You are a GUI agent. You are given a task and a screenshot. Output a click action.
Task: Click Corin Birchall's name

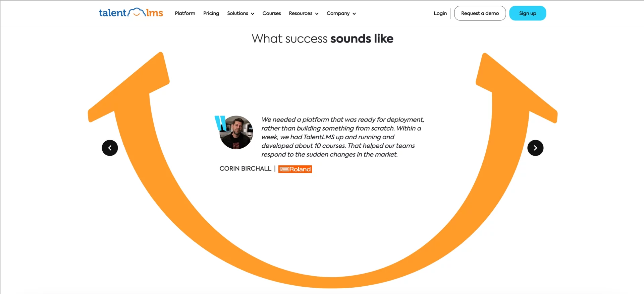pyautogui.click(x=245, y=168)
